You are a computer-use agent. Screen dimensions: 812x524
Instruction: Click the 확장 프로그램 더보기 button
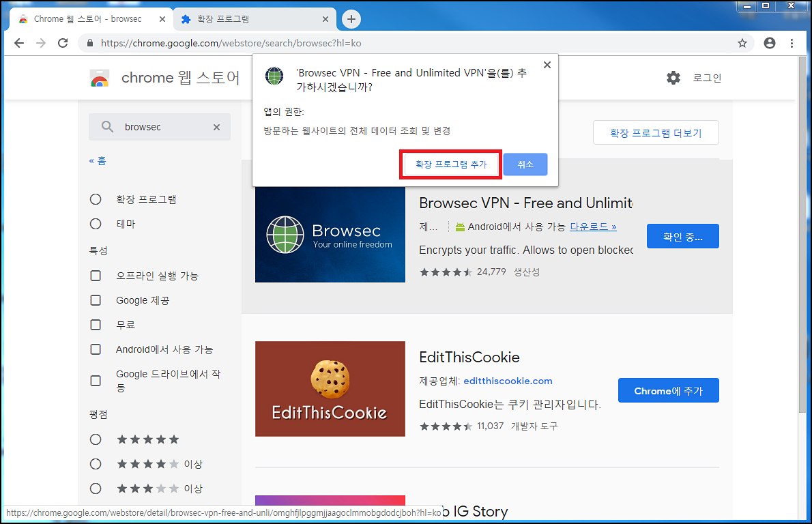pyautogui.click(x=656, y=132)
